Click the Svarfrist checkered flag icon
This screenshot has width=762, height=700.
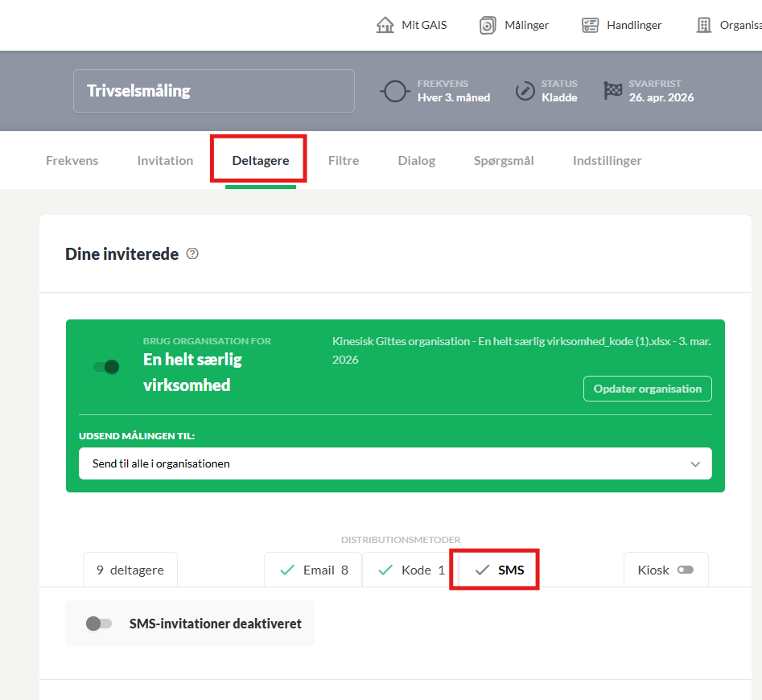pos(613,90)
